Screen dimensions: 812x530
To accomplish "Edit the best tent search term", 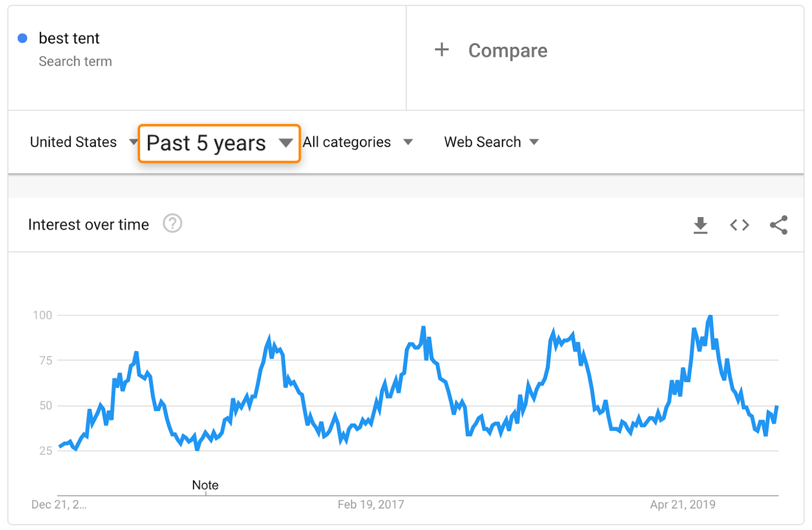I will [x=69, y=38].
